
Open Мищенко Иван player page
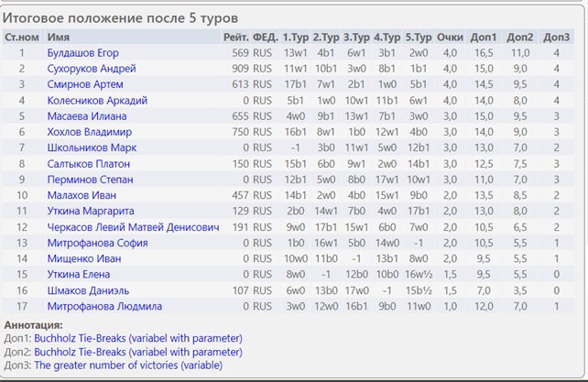(84, 259)
